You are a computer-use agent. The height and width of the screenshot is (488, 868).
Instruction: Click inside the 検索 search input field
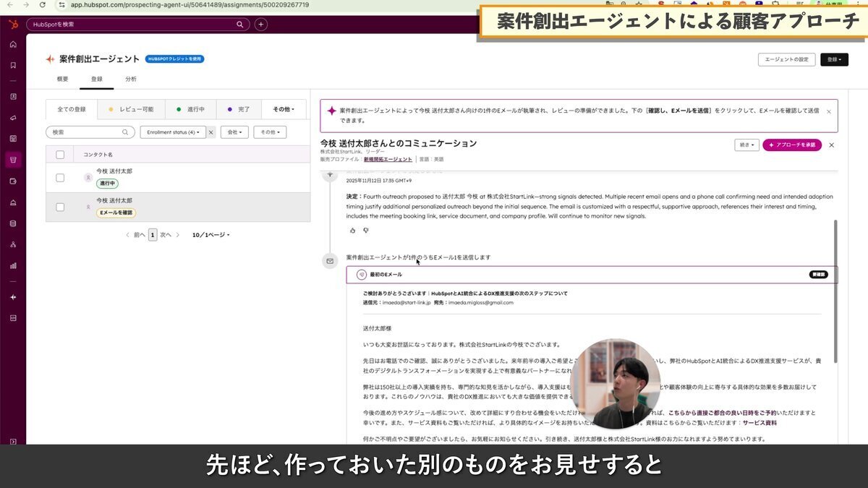87,132
